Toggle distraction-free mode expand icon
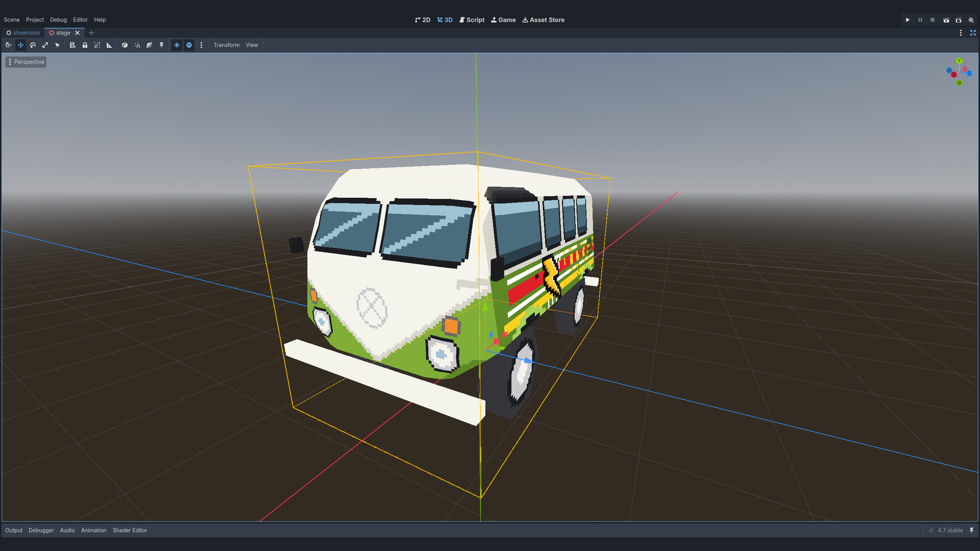The image size is (980, 551). click(973, 33)
